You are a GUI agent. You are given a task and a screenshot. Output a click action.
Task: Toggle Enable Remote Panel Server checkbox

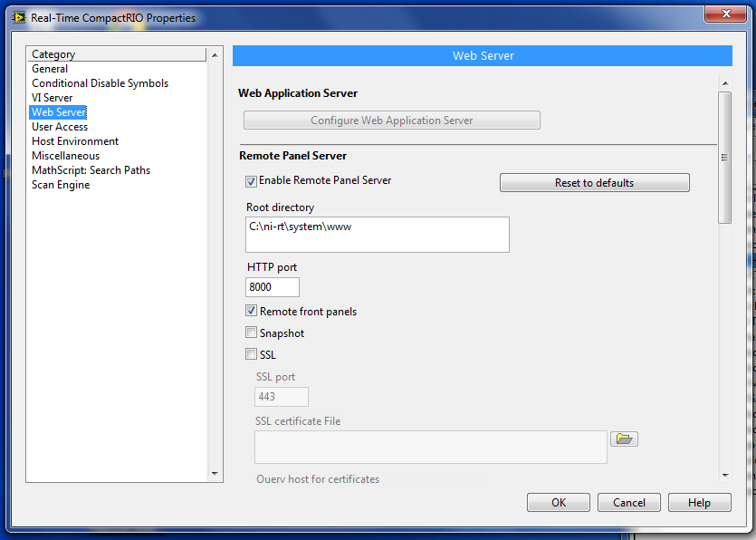click(x=251, y=181)
